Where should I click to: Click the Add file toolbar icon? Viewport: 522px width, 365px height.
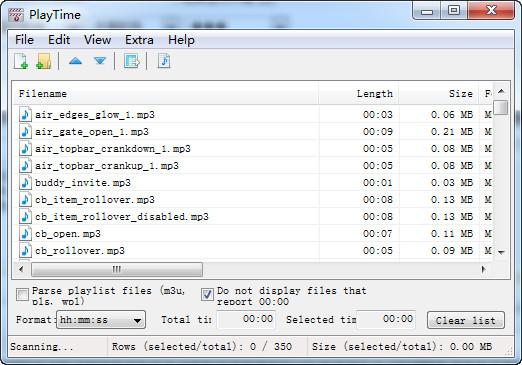click(21, 61)
